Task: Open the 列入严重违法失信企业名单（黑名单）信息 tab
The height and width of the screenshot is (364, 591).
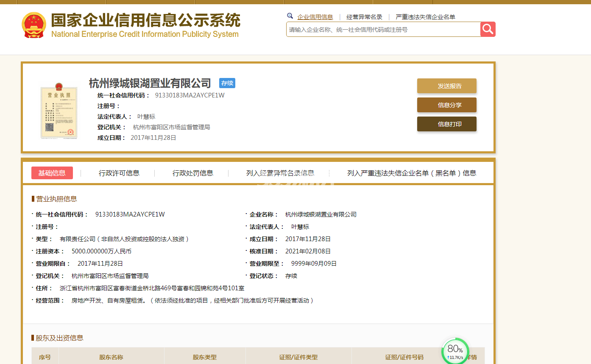Action: pyautogui.click(x=412, y=173)
